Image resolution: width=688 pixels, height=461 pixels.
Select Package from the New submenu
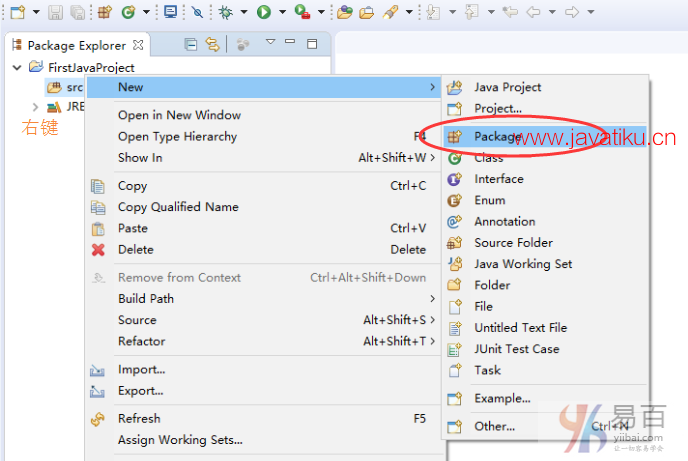click(x=497, y=137)
